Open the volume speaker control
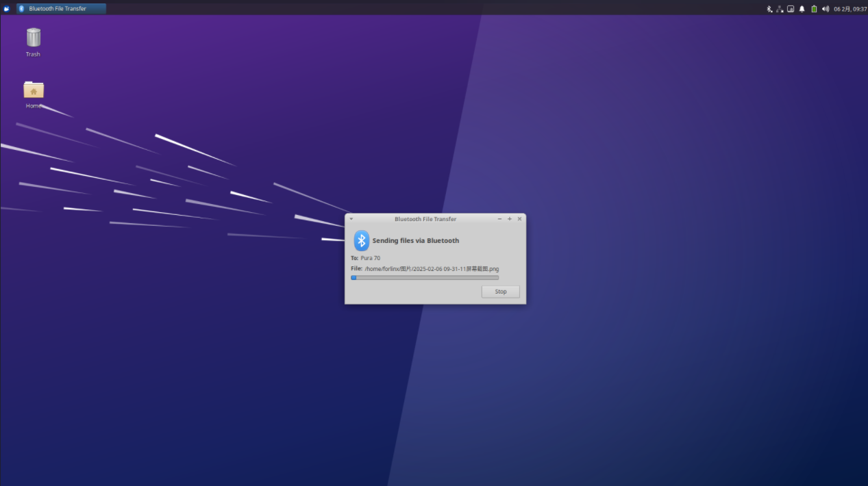The width and height of the screenshot is (868, 486). click(825, 9)
